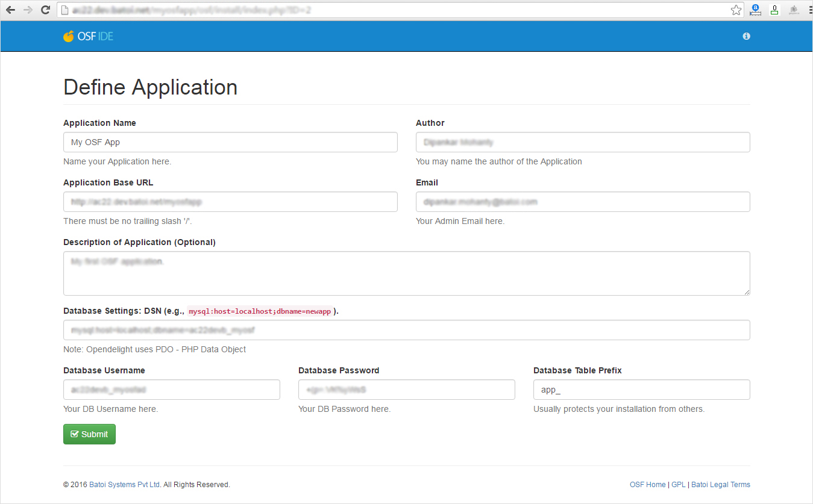The image size is (813, 504).
Task: Click the 'no trailing slash' hint text
Action: 128,221
